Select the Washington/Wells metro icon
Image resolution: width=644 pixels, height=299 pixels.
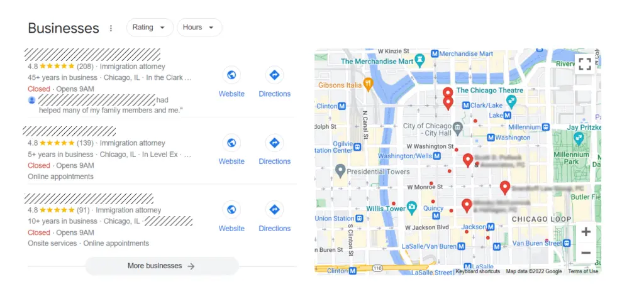[437, 156]
